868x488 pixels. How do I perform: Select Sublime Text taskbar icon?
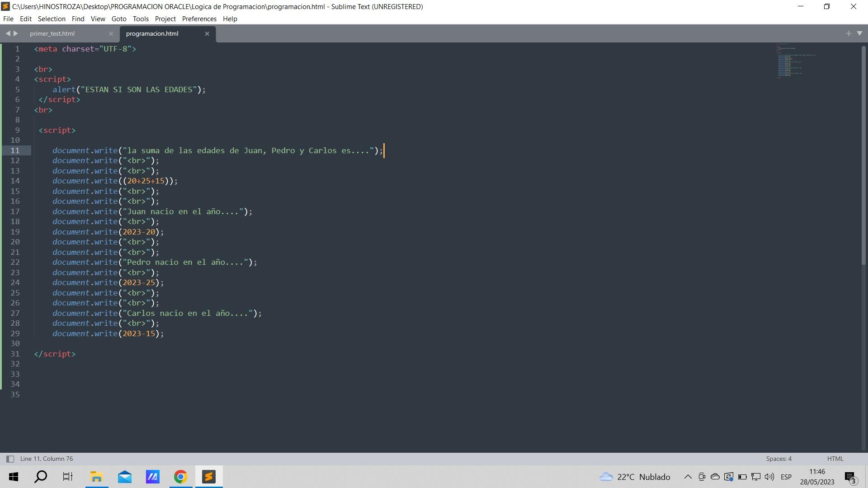(208, 477)
